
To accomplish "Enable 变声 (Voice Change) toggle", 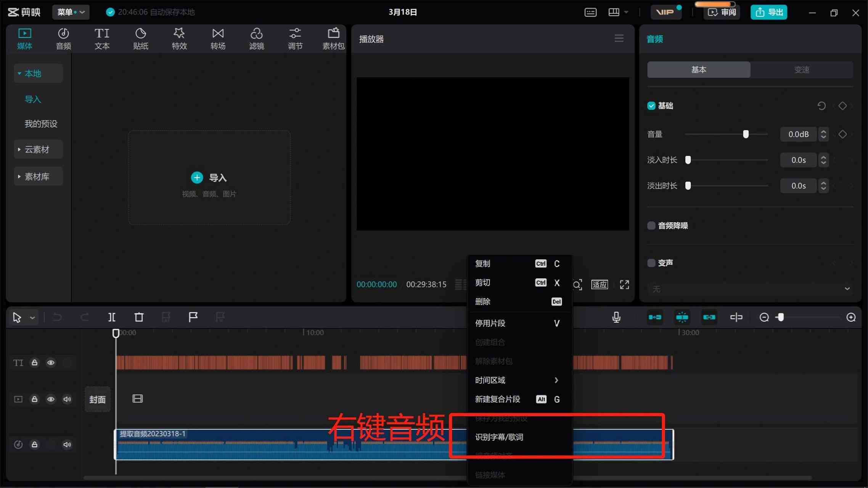I will tap(651, 263).
